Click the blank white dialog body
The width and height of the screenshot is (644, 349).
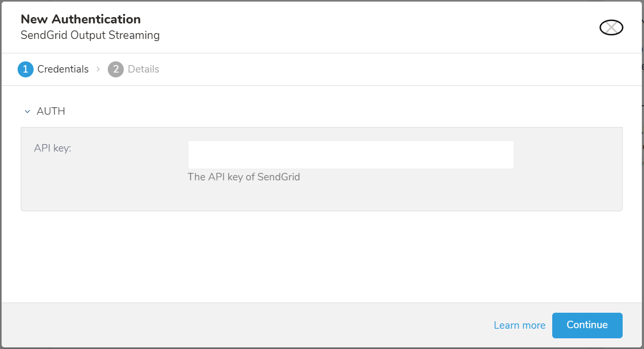[320, 256]
